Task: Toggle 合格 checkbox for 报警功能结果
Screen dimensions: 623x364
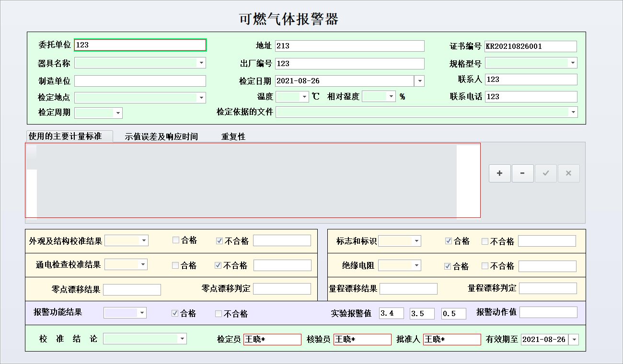Action: point(175,313)
